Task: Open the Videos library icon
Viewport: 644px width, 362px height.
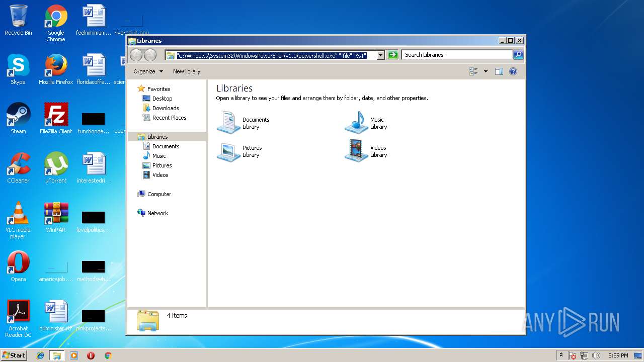Action: (356, 151)
